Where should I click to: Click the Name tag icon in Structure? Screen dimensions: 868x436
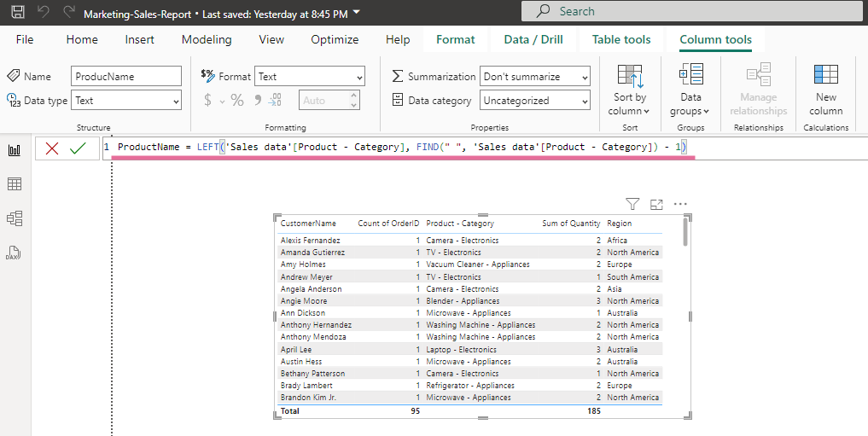click(14, 76)
